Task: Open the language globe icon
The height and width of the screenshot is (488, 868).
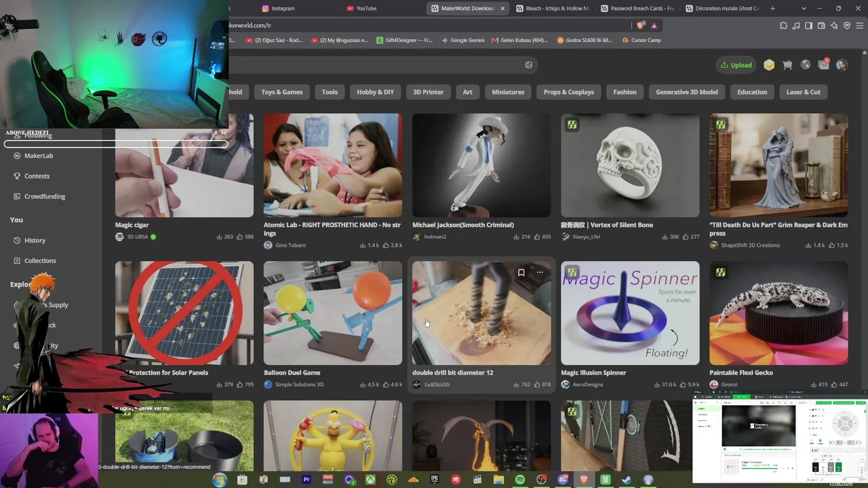Action: click(x=806, y=65)
